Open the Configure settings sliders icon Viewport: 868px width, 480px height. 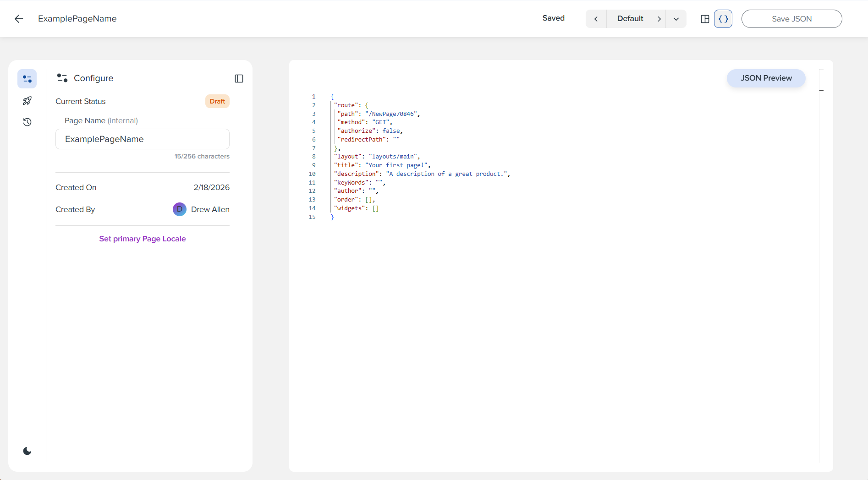27,78
